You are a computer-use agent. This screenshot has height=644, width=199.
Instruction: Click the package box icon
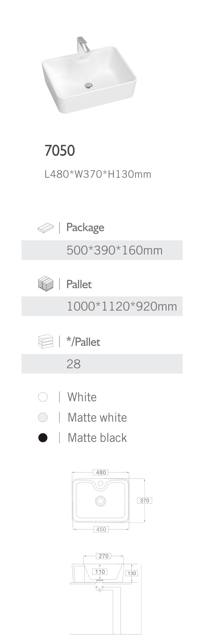click(x=46, y=228)
